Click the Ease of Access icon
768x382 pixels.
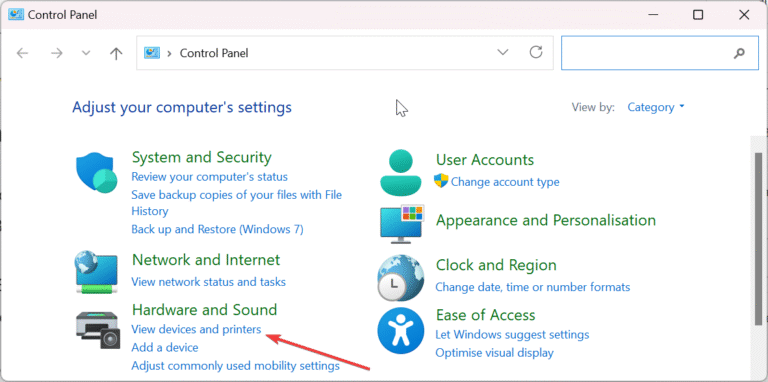401,331
